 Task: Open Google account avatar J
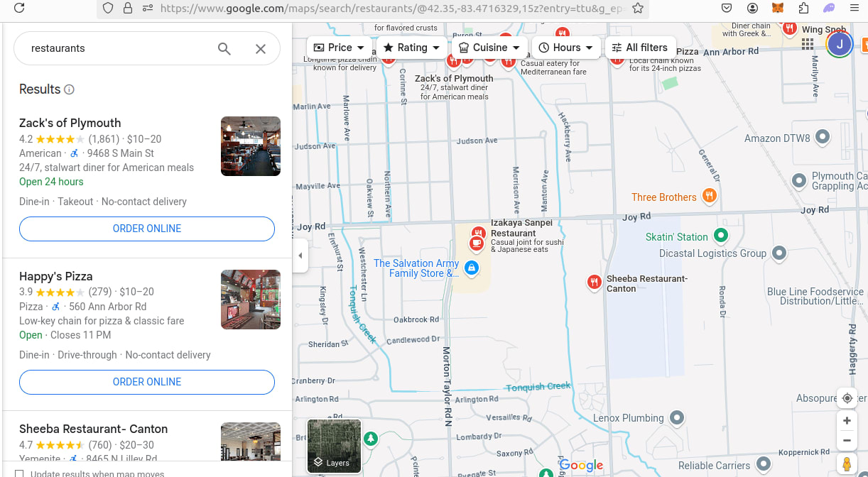coord(840,44)
